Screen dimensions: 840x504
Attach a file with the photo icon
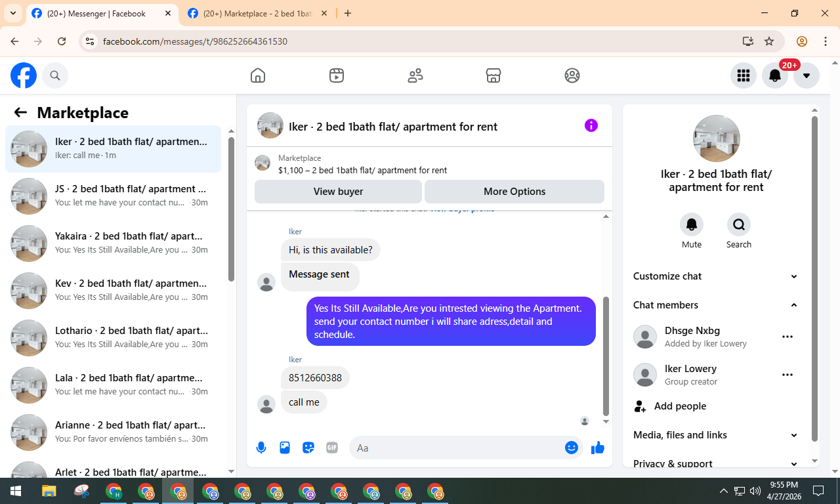point(285,448)
